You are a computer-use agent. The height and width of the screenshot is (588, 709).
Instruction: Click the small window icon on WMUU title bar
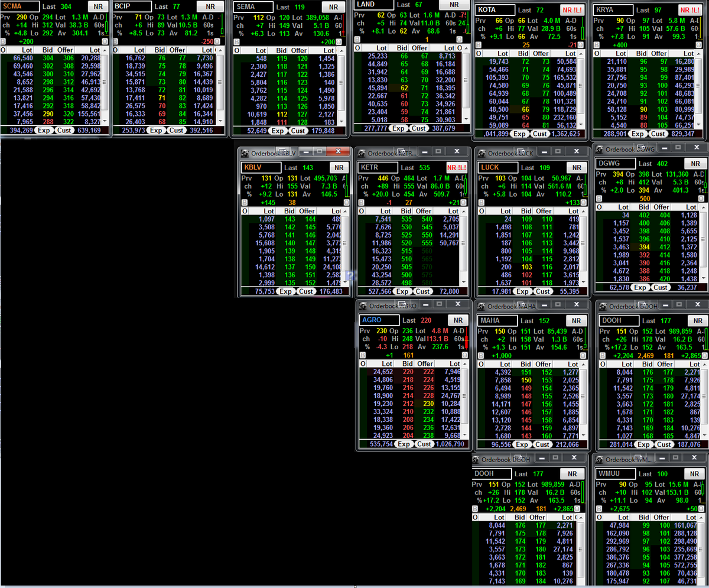coord(638,459)
